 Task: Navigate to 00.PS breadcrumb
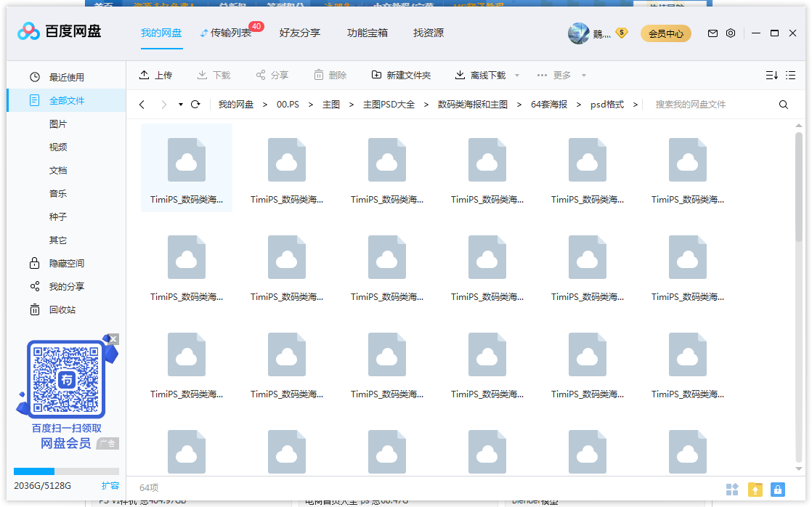(288, 105)
